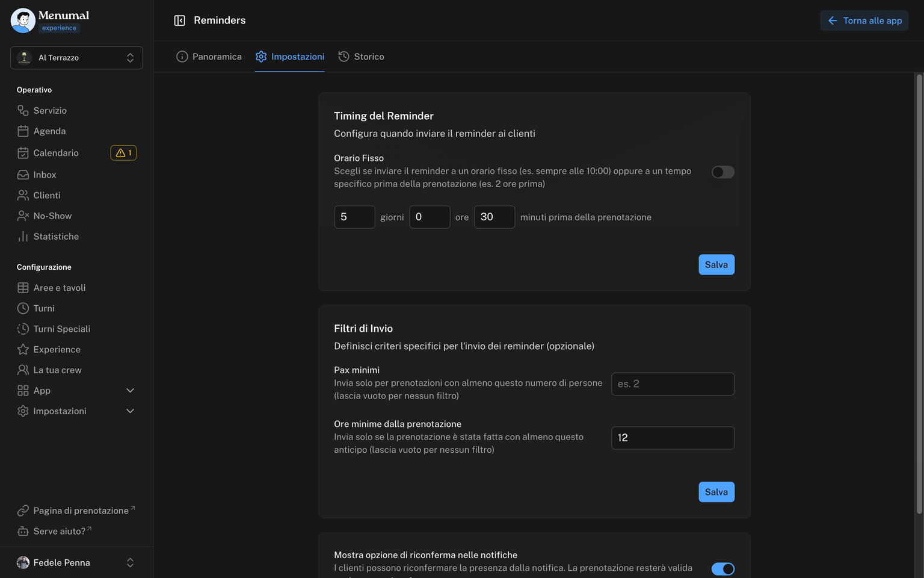The width and height of the screenshot is (924, 578).
Task: Click the Servizio icon in the sidebar
Action: tap(23, 110)
